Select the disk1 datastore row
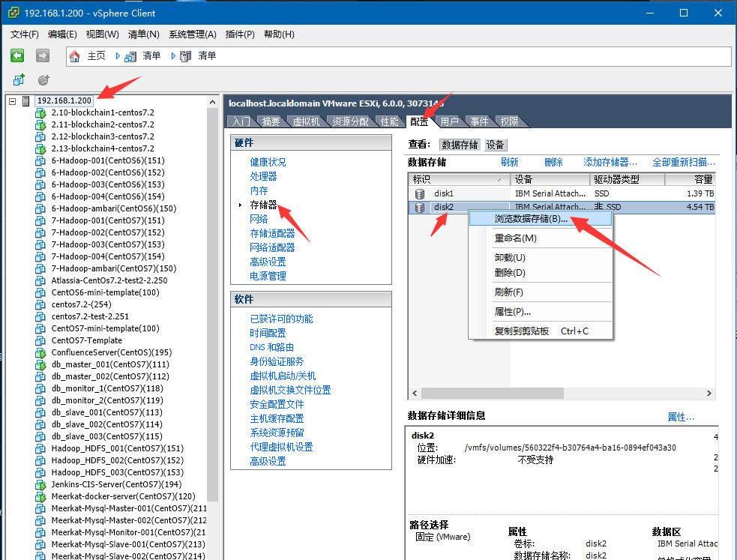The image size is (737, 560). click(x=562, y=193)
